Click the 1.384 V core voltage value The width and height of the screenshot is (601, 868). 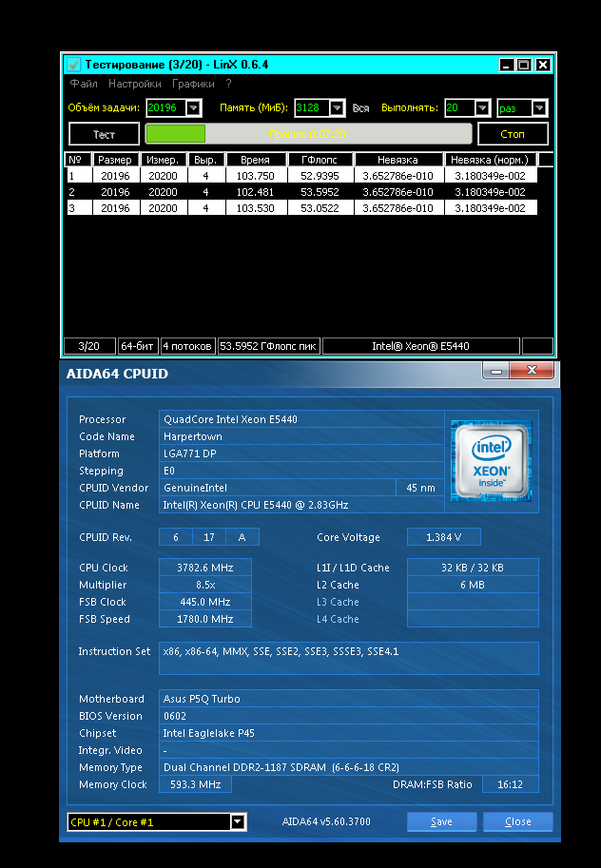coord(444,537)
